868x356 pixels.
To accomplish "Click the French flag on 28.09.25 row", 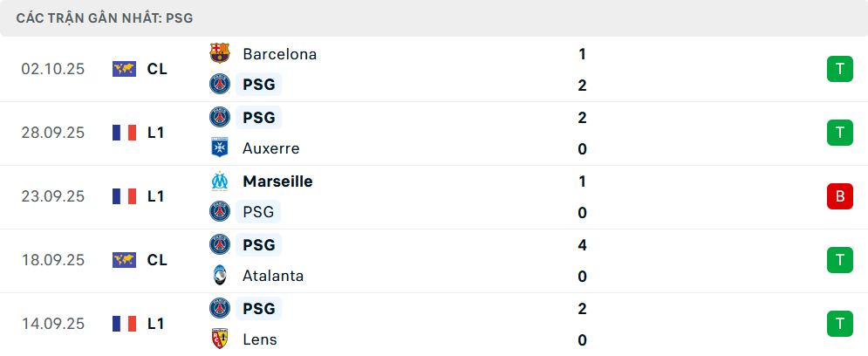I will click(125, 133).
